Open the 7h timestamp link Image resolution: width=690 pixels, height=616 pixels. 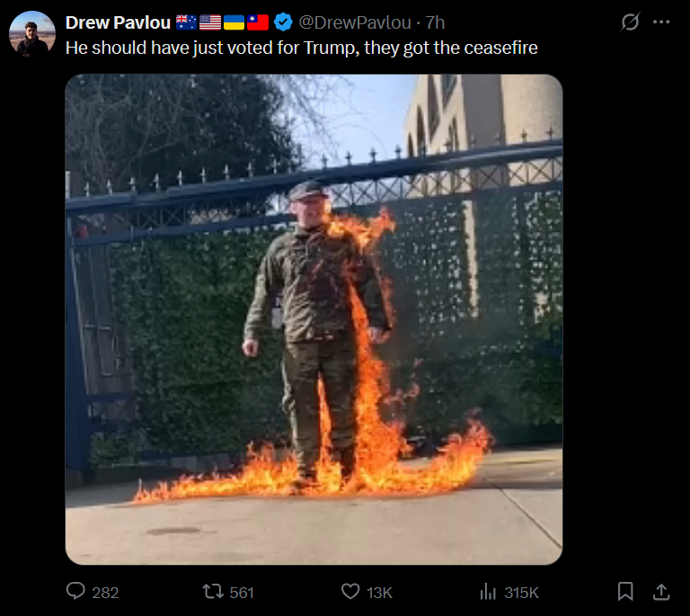(x=435, y=22)
